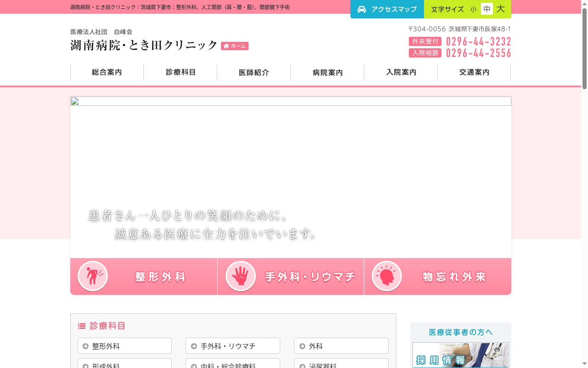588x368 pixels.
Task: Click the 物忘れ外来 pink banner
Action: 438,276
